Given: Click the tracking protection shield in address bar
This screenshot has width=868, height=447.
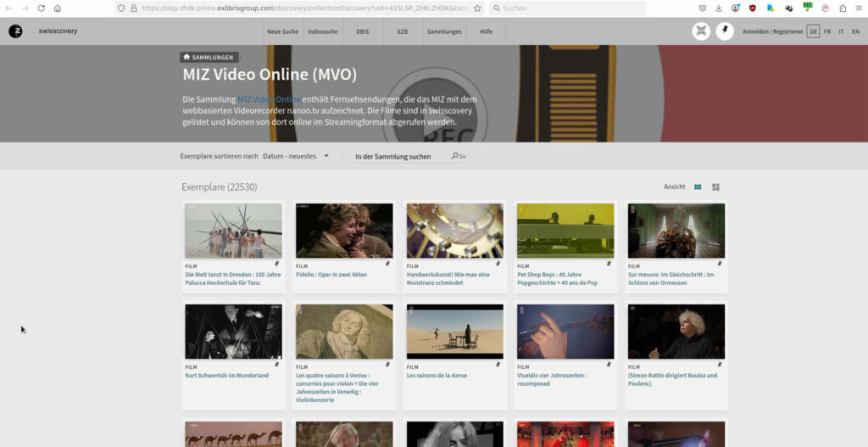Looking at the screenshot, I should tap(121, 8).
